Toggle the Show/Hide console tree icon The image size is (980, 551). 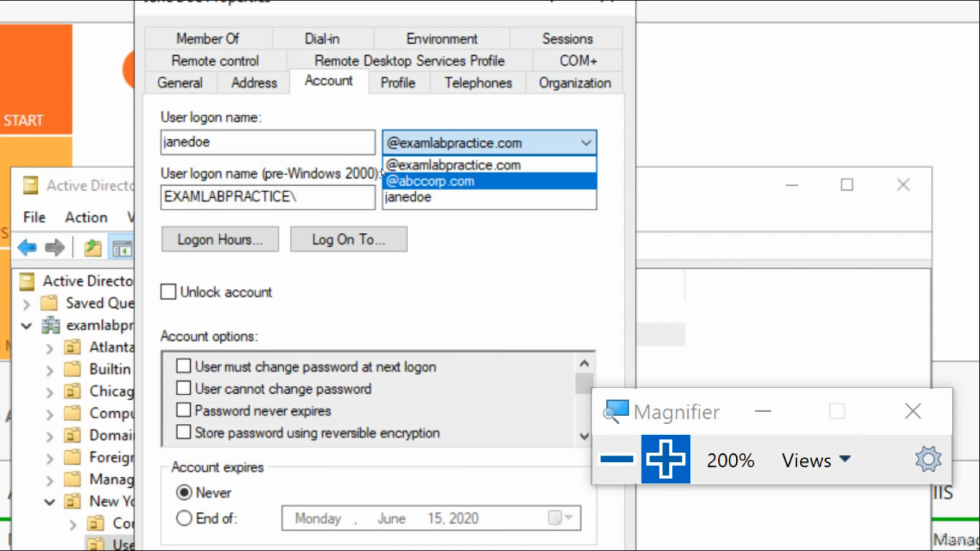pyautogui.click(x=121, y=249)
